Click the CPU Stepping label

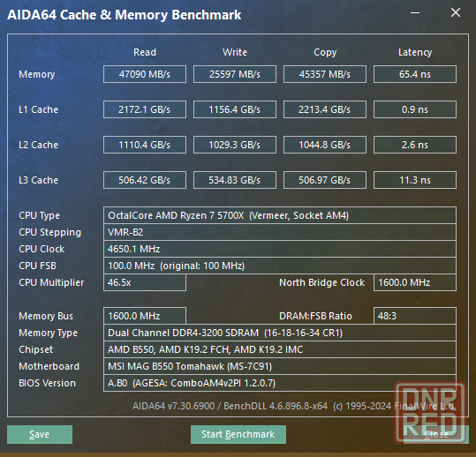(x=49, y=233)
